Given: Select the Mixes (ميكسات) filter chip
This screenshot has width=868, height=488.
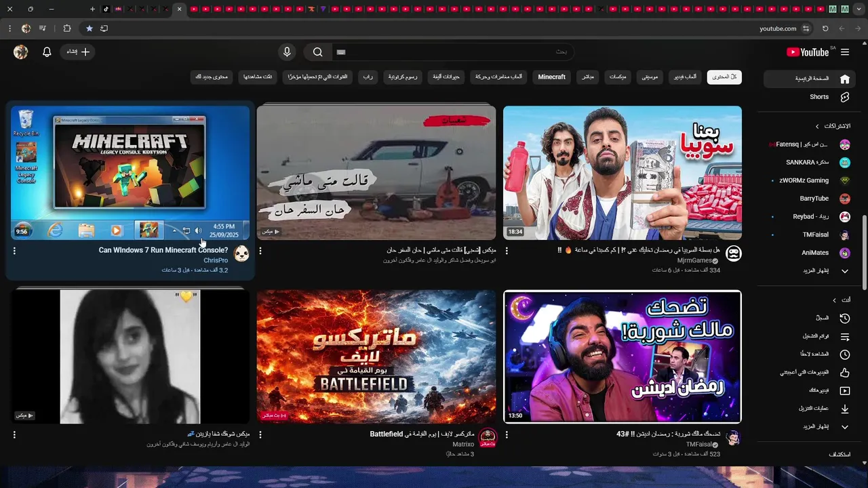Looking at the screenshot, I should point(618,77).
